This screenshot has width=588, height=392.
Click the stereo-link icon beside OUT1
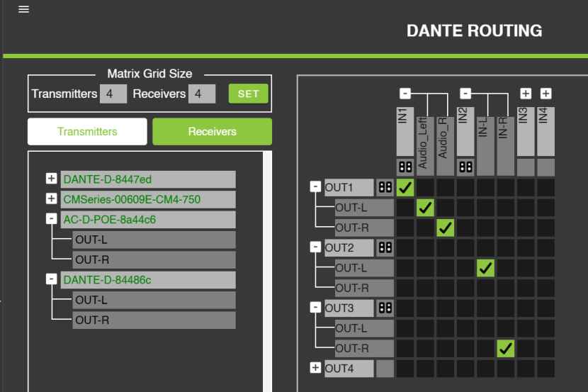385,187
